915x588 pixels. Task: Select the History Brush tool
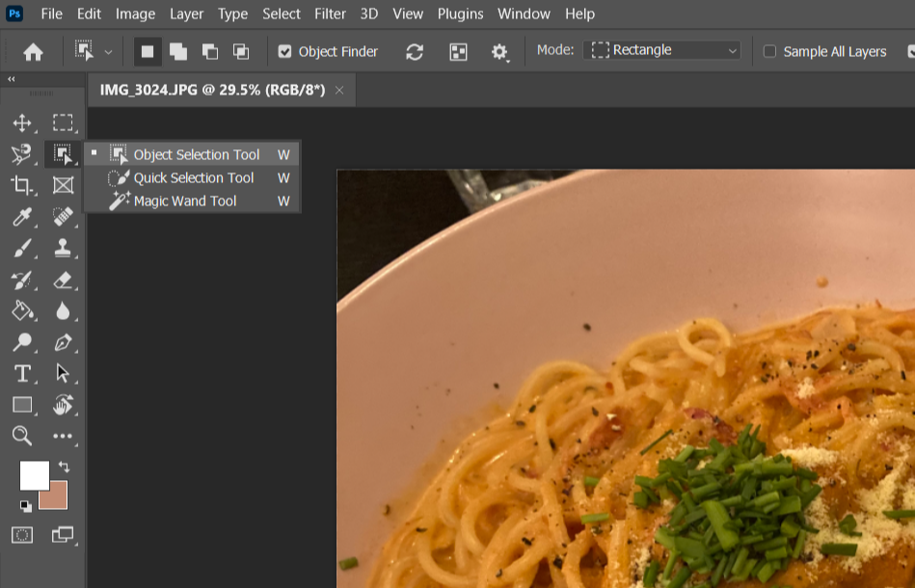22,280
